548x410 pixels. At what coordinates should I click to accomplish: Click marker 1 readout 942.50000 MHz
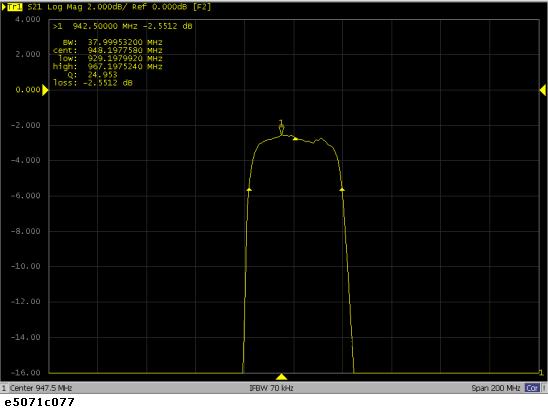point(105,26)
